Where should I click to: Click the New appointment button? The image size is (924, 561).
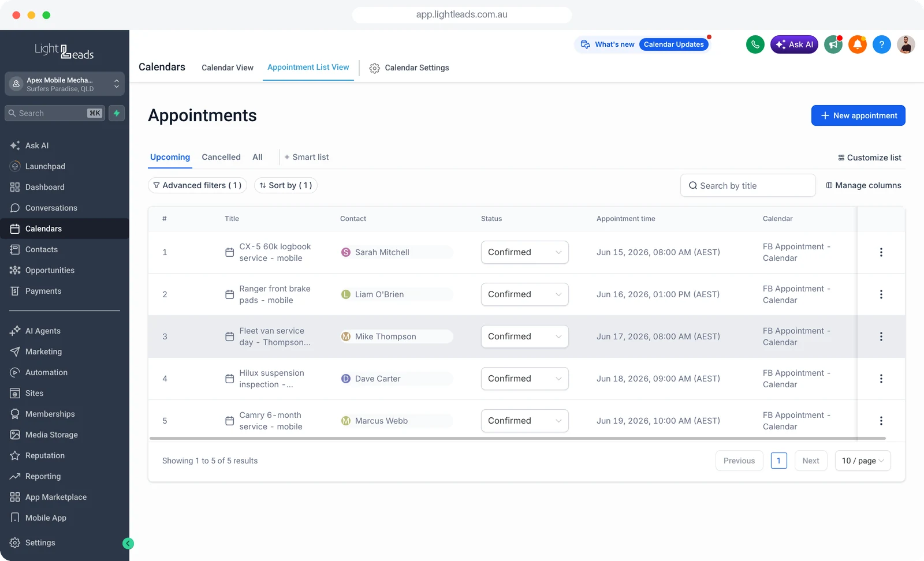click(x=858, y=115)
